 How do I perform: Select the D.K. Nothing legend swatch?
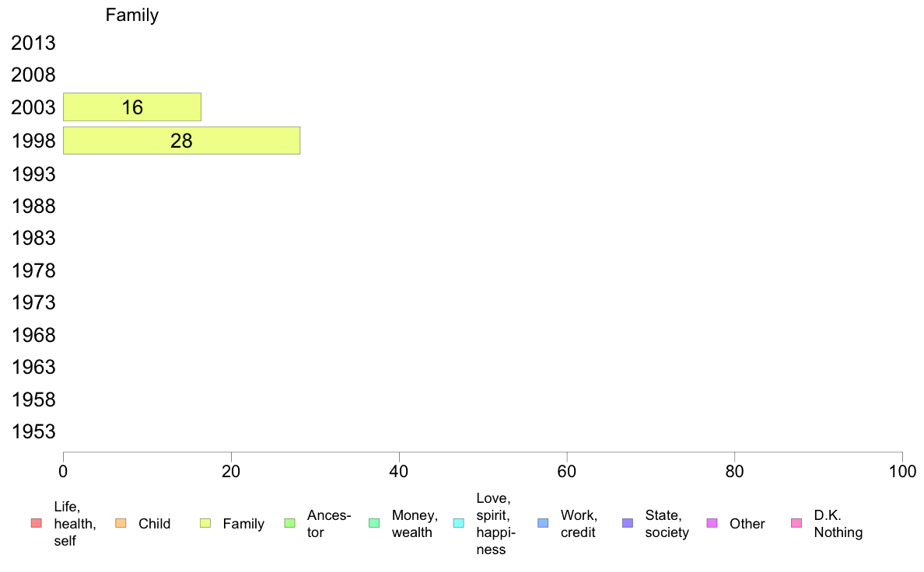point(796,523)
